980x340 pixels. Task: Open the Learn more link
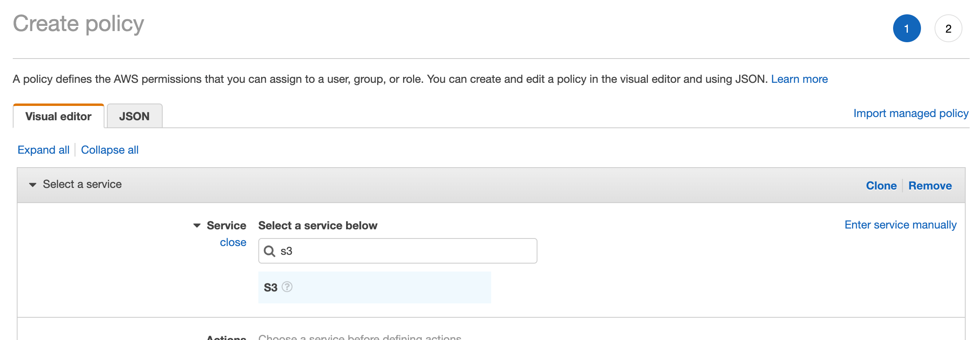click(x=799, y=79)
